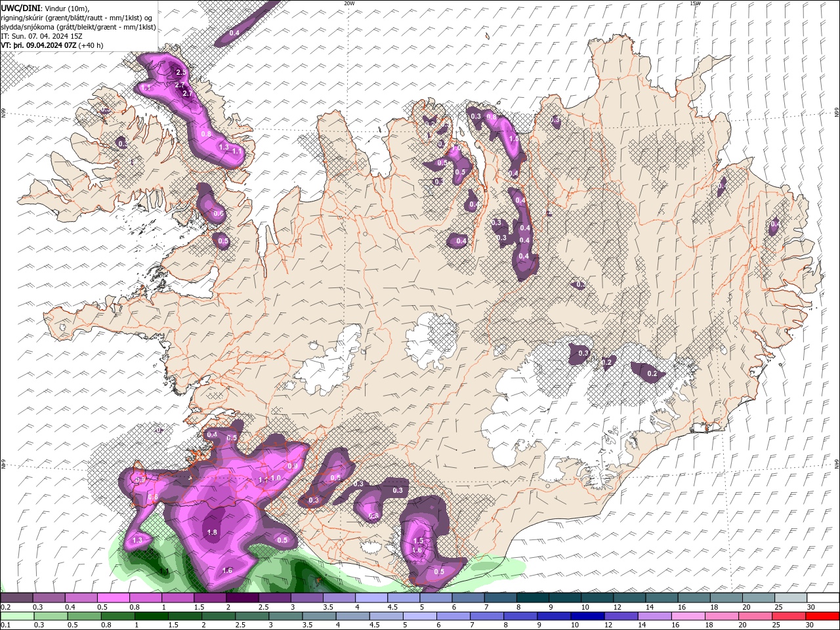Click the light pink 16–18 rain legend swatch

(x=688, y=616)
